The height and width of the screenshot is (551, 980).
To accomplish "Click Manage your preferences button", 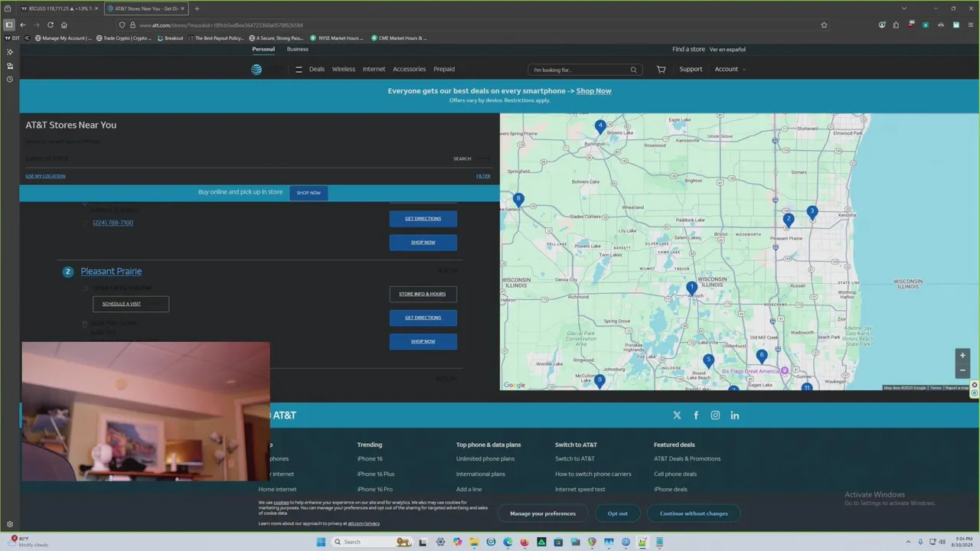I will (x=543, y=514).
